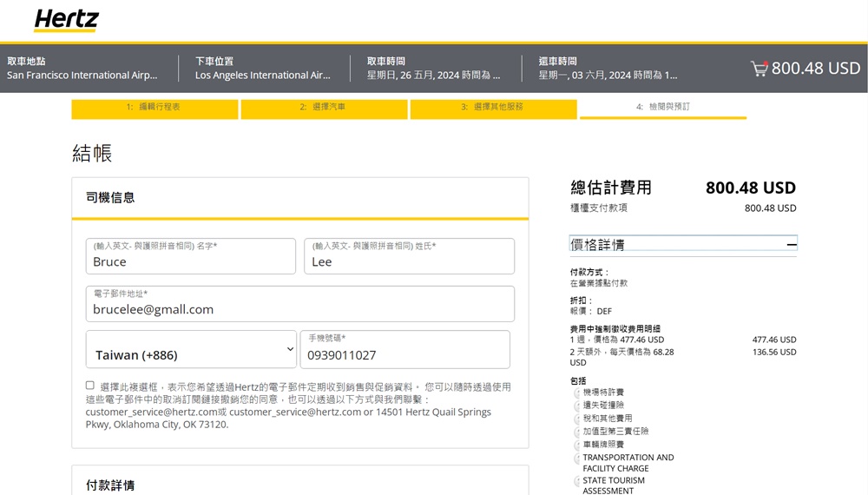Click info icon beside 加值型第三責任險

pyautogui.click(x=576, y=432)
